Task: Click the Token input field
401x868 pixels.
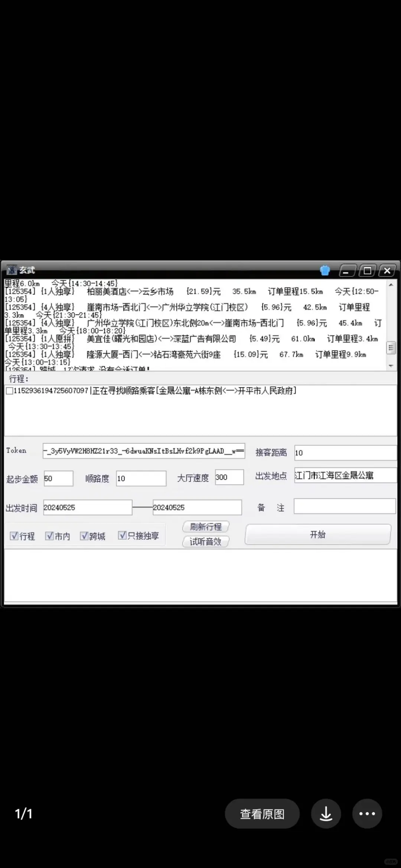Action: click(144, 451)
